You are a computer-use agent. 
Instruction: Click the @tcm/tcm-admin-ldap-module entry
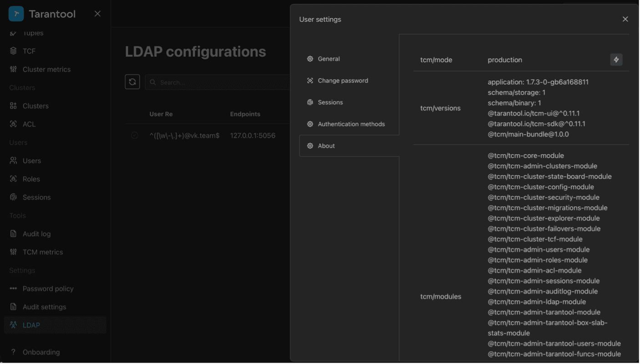point(537,302)
